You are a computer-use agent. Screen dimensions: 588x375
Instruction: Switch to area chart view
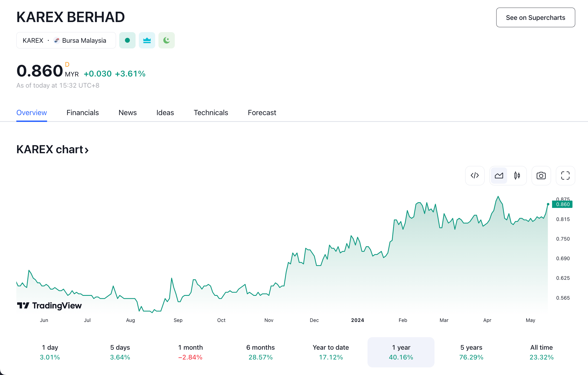tap(499, 176)
